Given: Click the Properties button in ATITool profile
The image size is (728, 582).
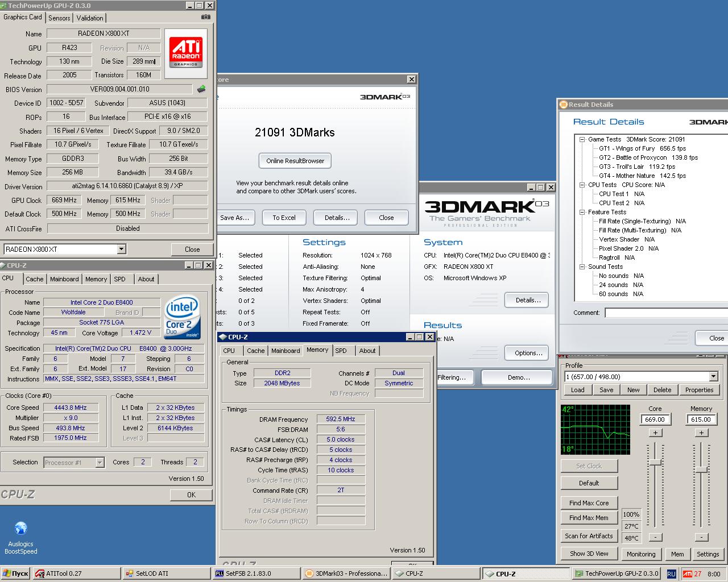Looking at the screenshot, I should (x=699, y=390).
